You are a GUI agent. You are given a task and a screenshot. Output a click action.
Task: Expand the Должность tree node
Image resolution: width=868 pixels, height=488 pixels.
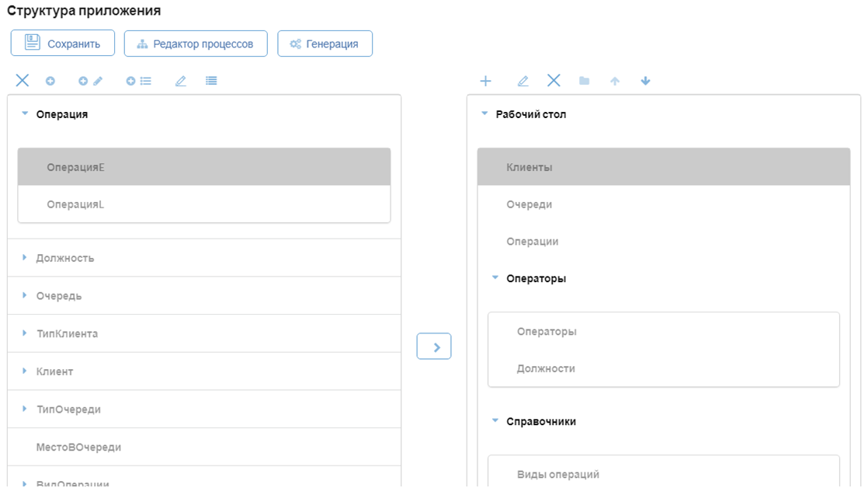24,257
